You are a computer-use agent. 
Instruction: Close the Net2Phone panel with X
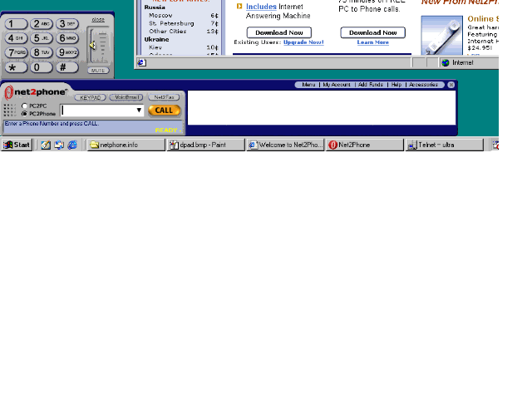point(451,85)
